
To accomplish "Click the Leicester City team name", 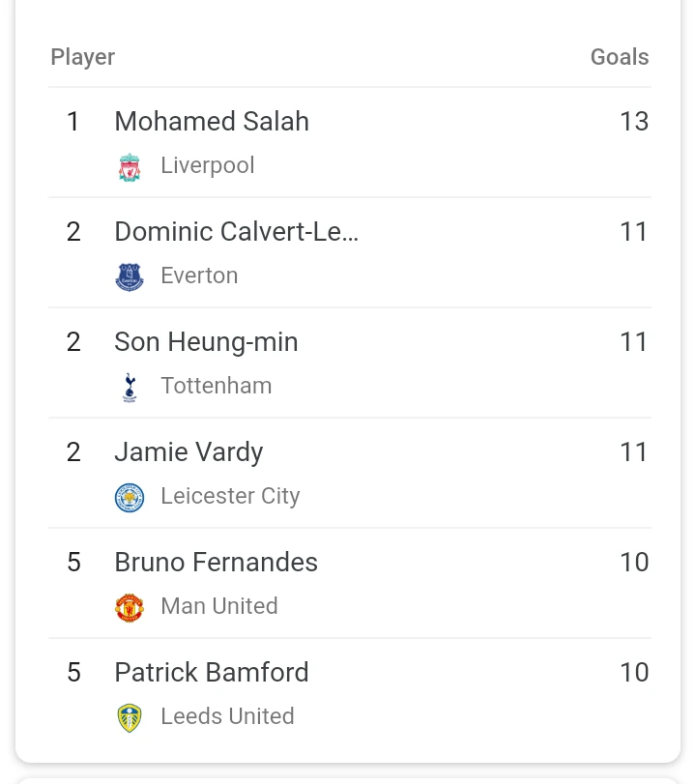I will [x=230, y=496].
